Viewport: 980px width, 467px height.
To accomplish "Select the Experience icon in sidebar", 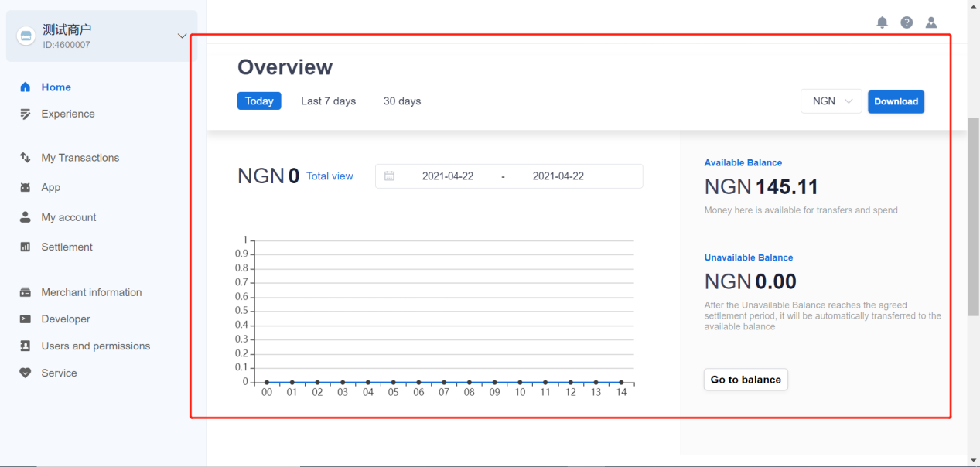I will click(x=26, y=114).
